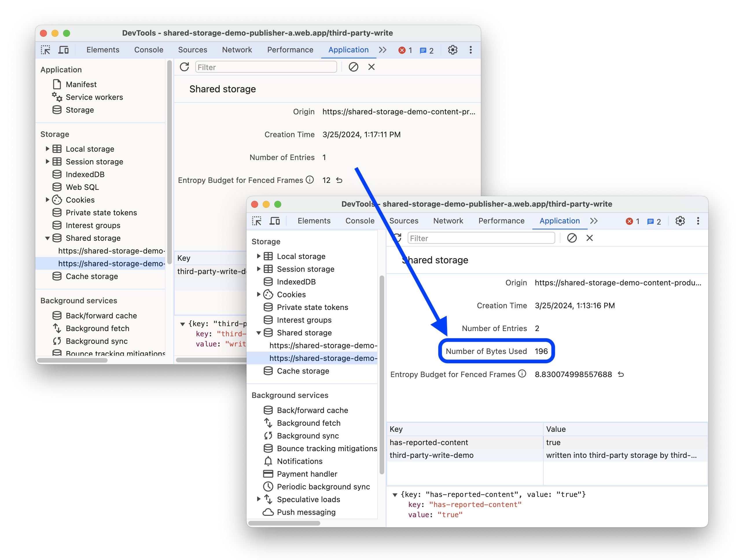
Task: Expand the Local storage section
Action: (x=48, y=149)
